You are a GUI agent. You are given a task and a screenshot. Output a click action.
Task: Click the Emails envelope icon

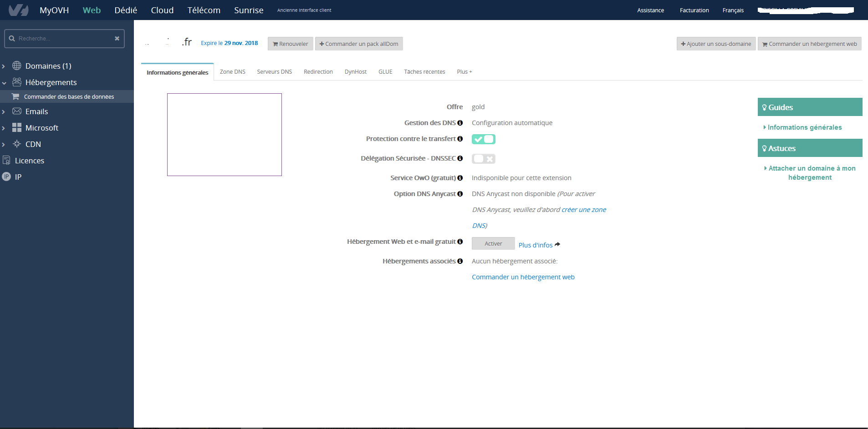pos(17,111)
